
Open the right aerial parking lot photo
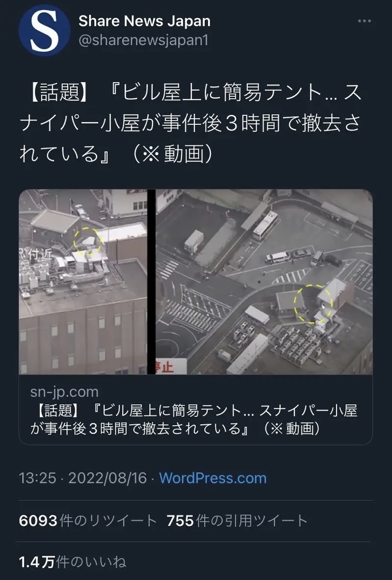pos(264,282)
